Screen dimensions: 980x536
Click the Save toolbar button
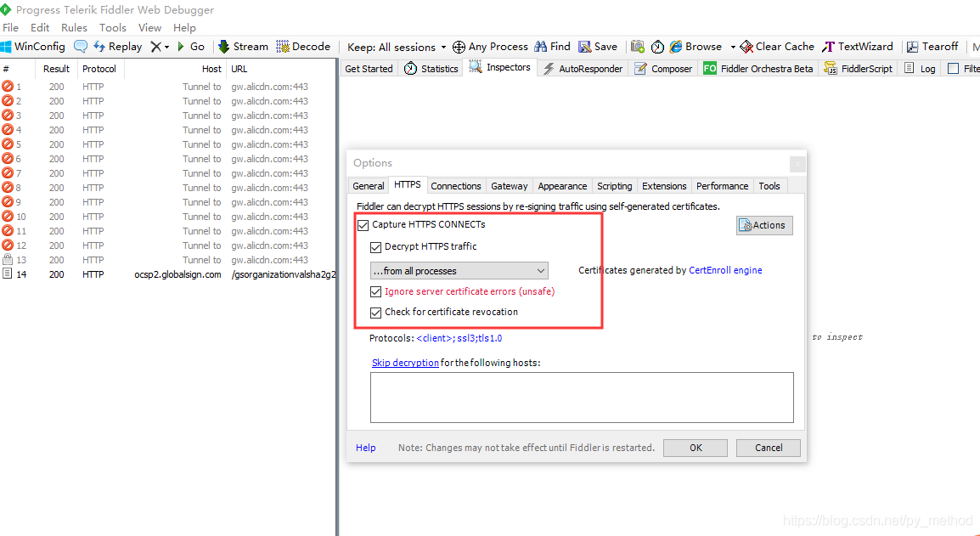click(x=598, y=46)
